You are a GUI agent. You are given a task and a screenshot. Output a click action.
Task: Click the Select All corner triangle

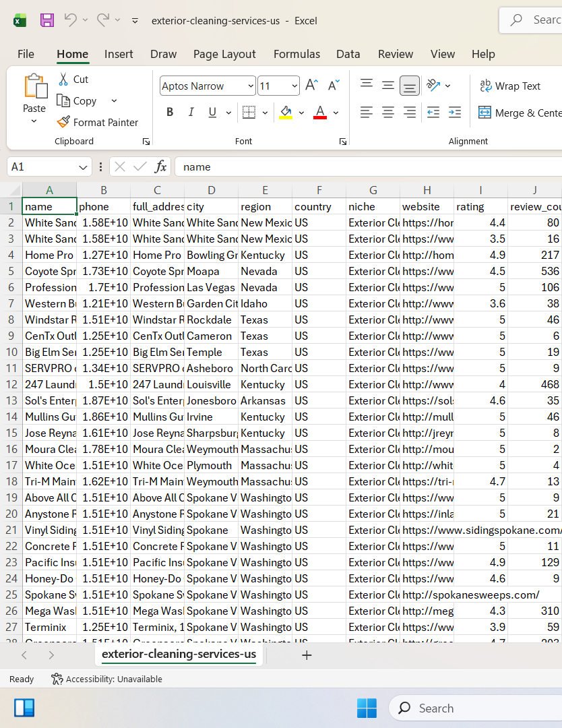pyautogui.click(x=14, y=190)
